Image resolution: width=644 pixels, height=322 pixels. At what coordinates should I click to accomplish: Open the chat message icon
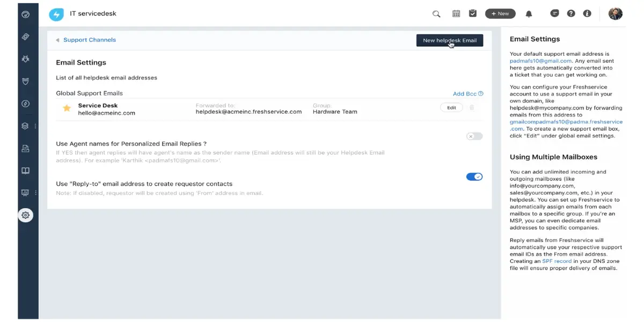point(555,13)
